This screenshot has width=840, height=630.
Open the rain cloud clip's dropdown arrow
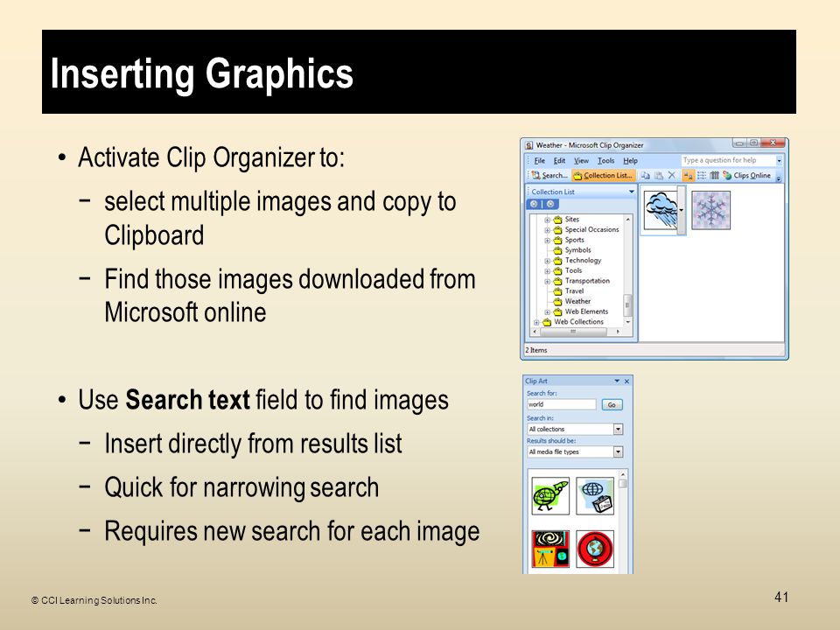[682, 210]
